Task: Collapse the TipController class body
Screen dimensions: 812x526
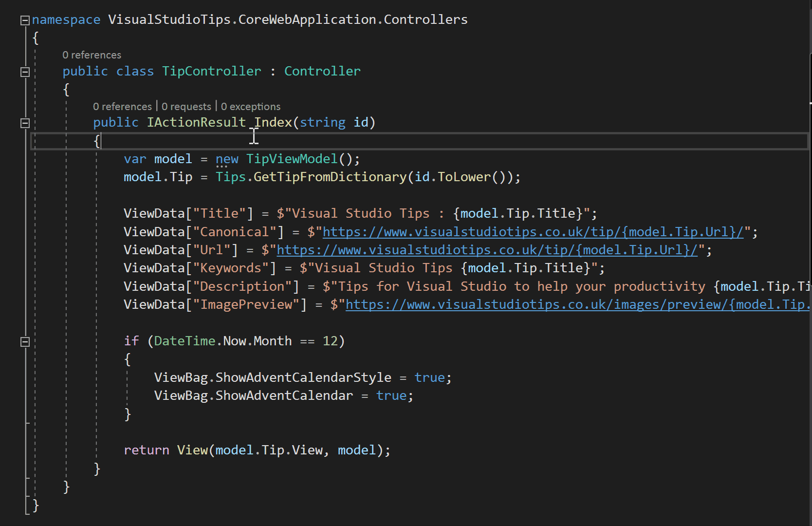Action: coord(24,72)
